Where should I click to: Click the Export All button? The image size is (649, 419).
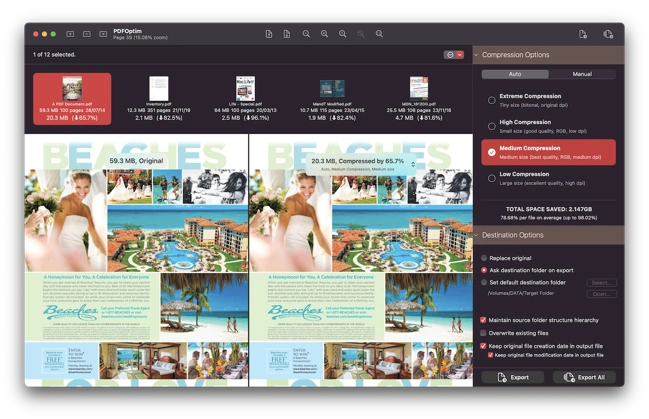click(x=584, y=377)
